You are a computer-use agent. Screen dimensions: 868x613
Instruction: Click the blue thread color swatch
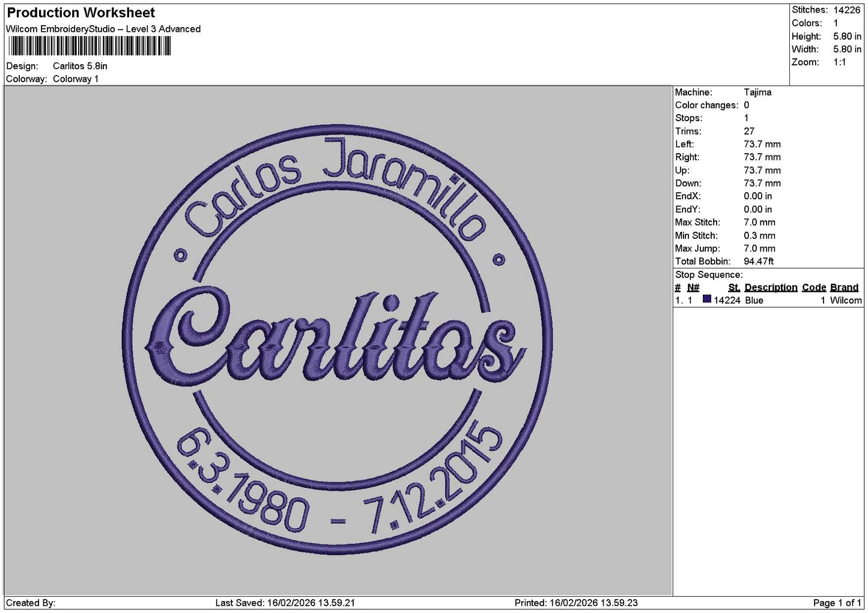coord(707,300)
